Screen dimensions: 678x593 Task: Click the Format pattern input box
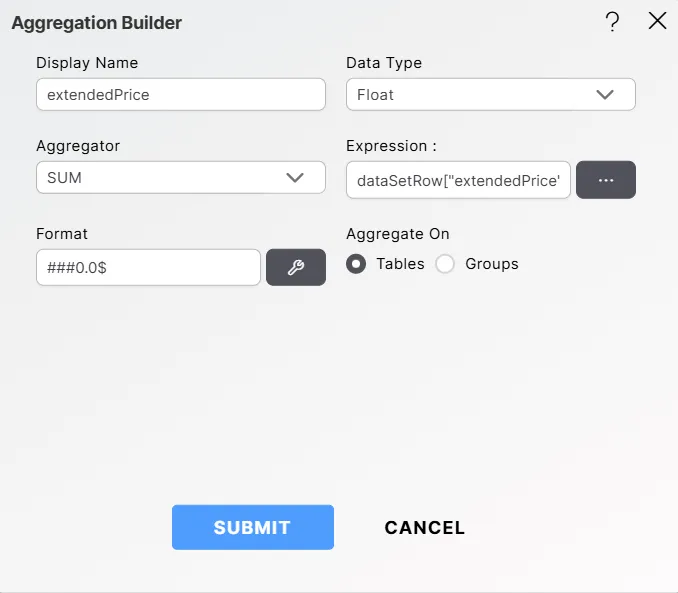click(x=148, y=267)
